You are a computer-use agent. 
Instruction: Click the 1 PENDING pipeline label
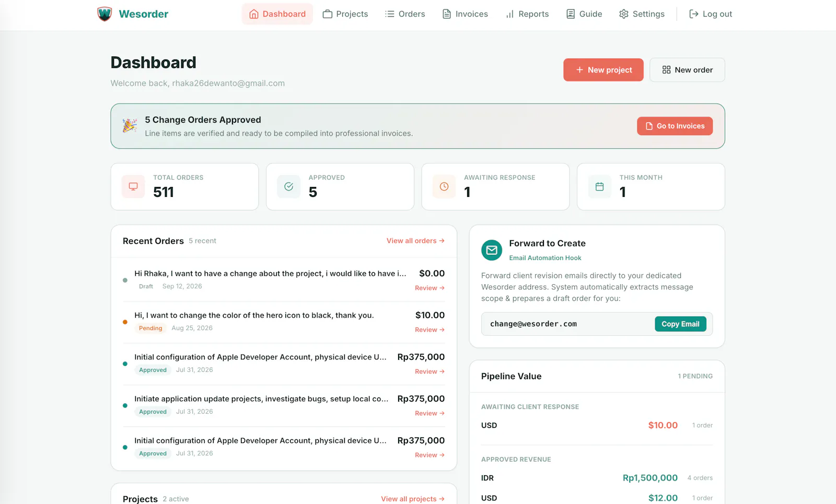(x=695, y=376)
